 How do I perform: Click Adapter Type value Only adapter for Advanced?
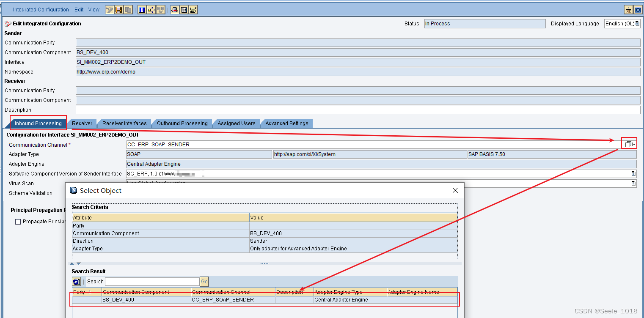(x=353, y=249)
